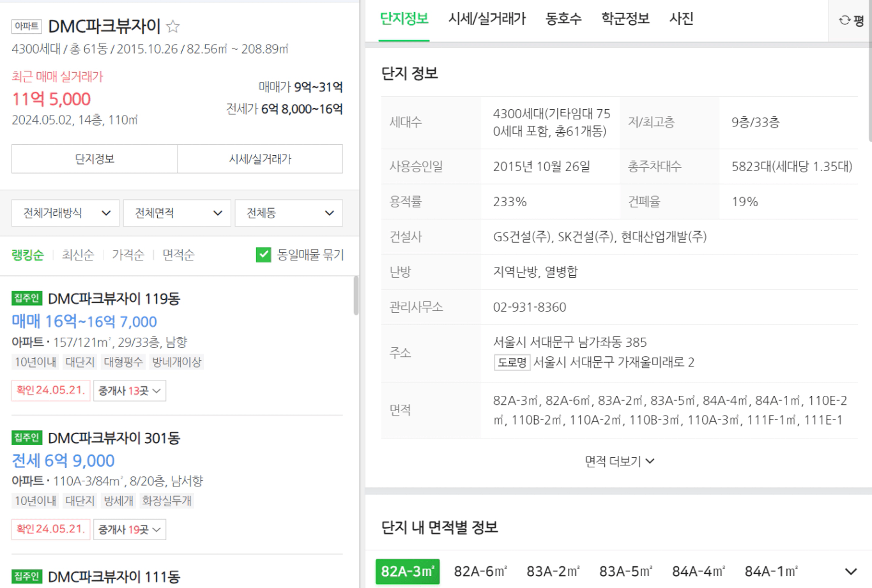This screenshot has height=588, width=872.
Task: Sort listings by 최신순
Action: [x=78, y=255]
